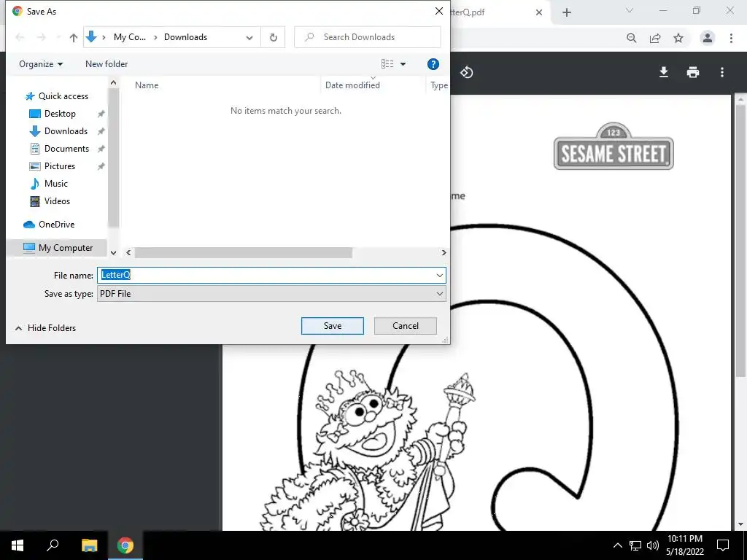Screen dimensions: 747x560
Task: Open the volume control in system tray
Action: pos(653,545)
